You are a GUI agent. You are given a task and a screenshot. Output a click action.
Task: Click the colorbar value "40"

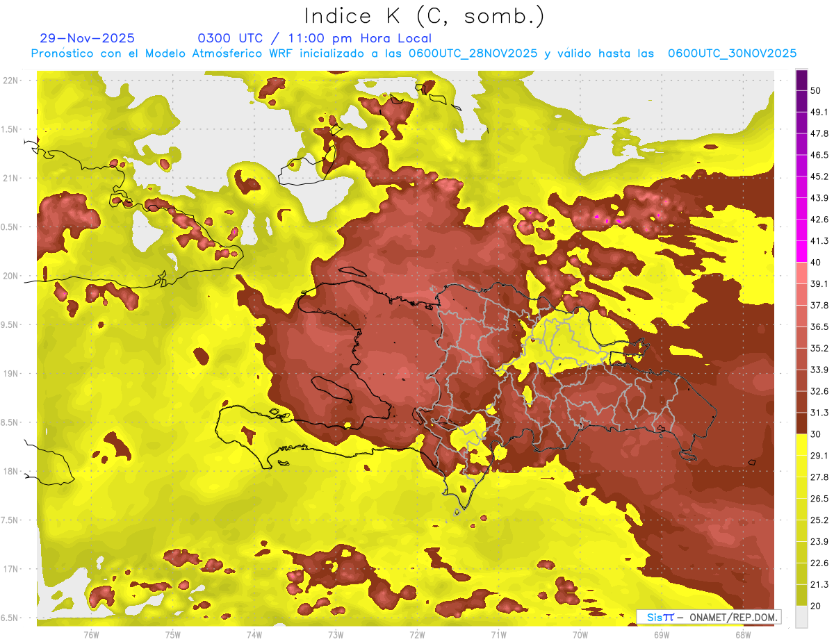pos(816,262)
